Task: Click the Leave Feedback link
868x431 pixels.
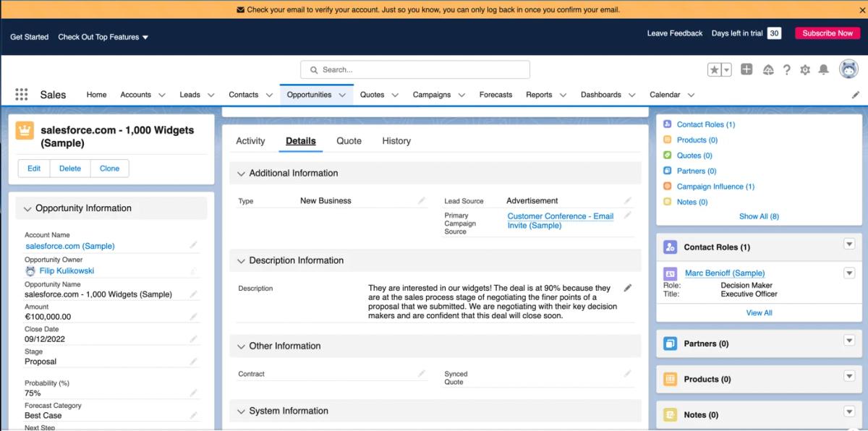Action: [x=675, y=33]
